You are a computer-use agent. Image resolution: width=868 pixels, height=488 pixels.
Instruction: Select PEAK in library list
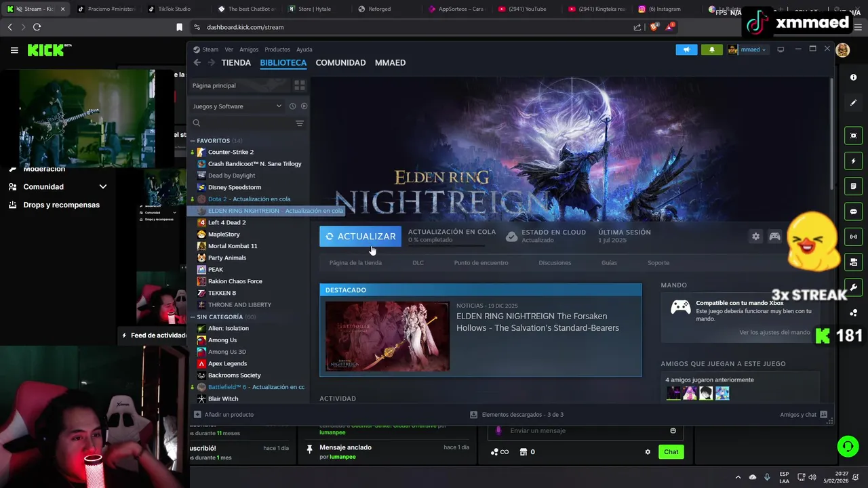tap(215, 269)
